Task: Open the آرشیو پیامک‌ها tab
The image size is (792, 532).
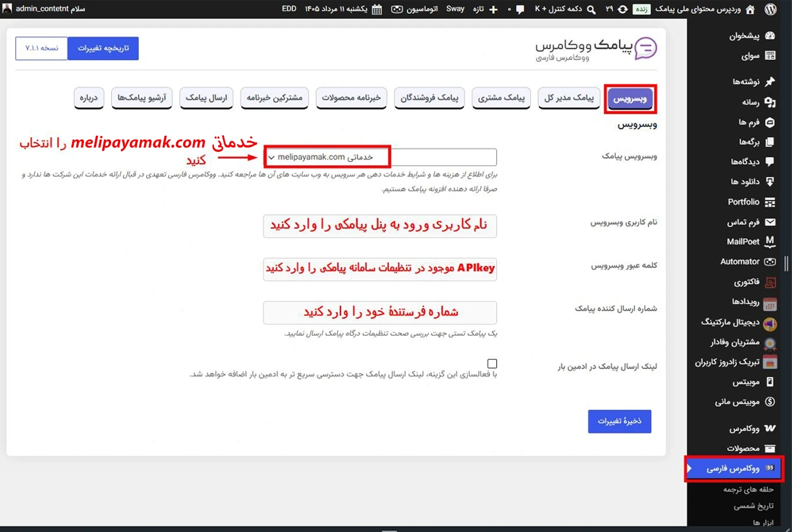Action: (142, 98)
